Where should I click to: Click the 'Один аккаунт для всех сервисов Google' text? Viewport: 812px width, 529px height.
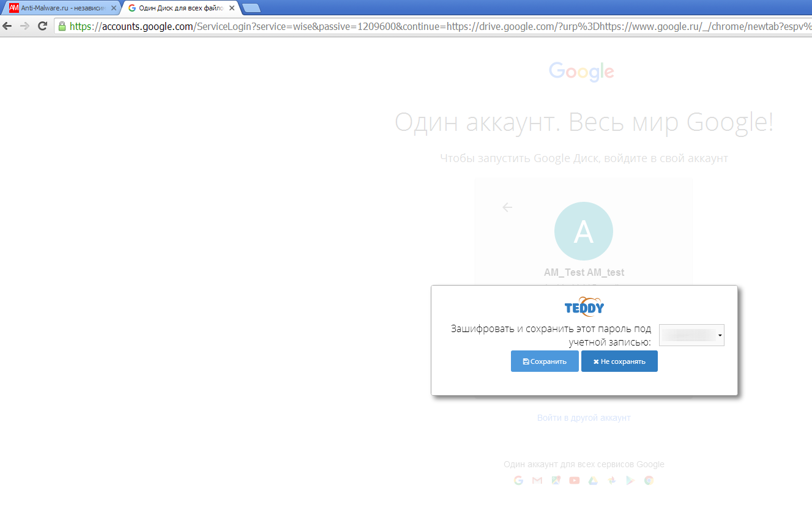point(584,464)
